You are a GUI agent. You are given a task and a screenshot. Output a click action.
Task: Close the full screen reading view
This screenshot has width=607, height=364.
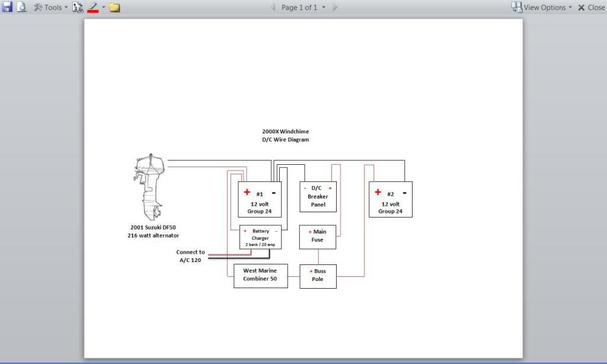click(591, 8)
